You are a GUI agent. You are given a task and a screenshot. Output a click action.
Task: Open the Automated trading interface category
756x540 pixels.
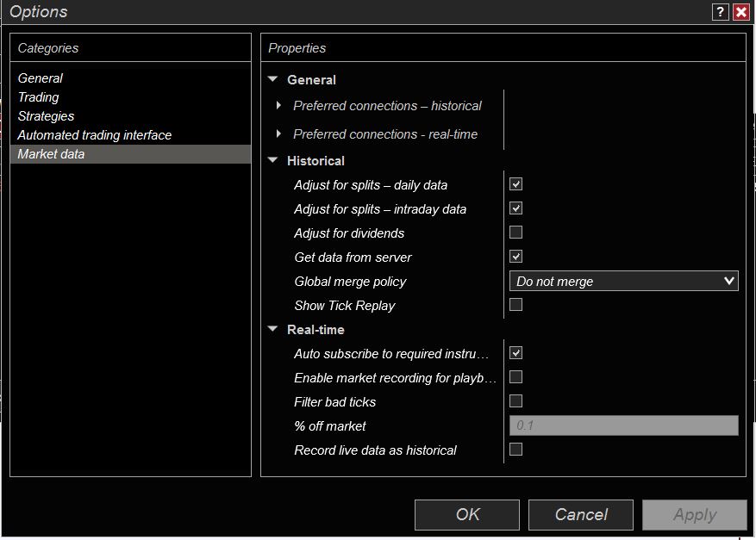point(95,135)
